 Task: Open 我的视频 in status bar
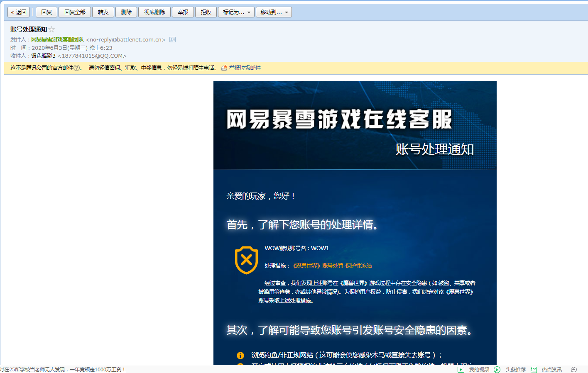[479, 369]
